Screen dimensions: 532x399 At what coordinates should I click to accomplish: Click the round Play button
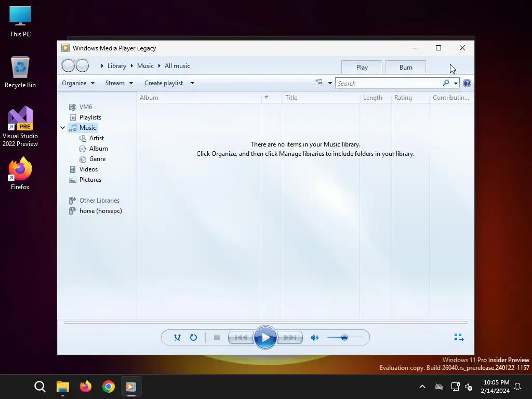(x=265, y=337)
